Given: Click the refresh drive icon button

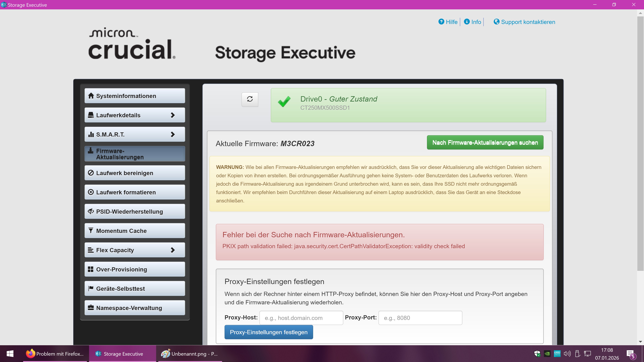Looking at the screenshot, I should (x=250, y=99).
